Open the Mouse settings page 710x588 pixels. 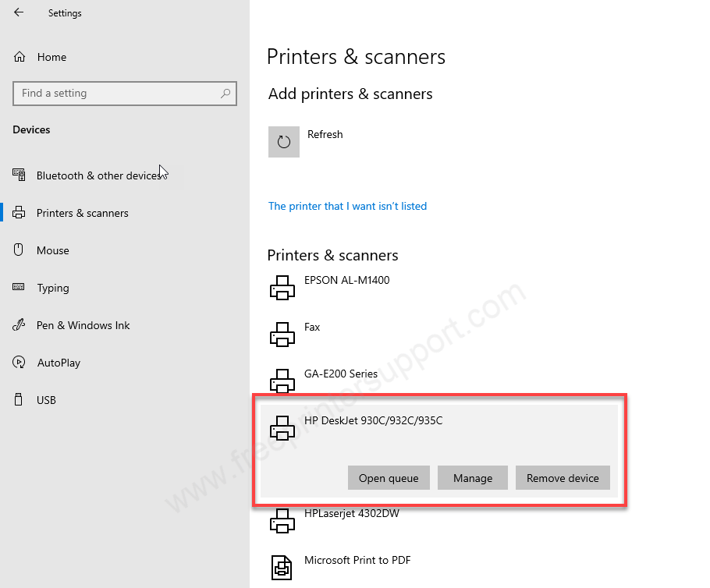click(x=52, y=250)
